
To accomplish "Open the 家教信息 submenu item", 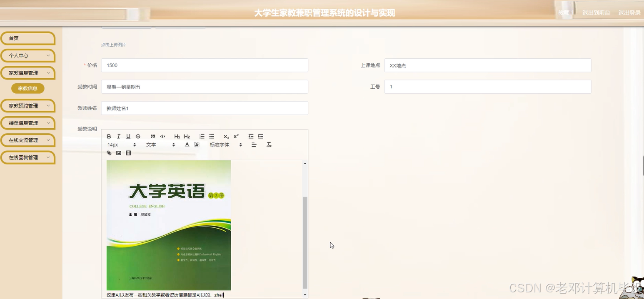I will pos(28,88).
